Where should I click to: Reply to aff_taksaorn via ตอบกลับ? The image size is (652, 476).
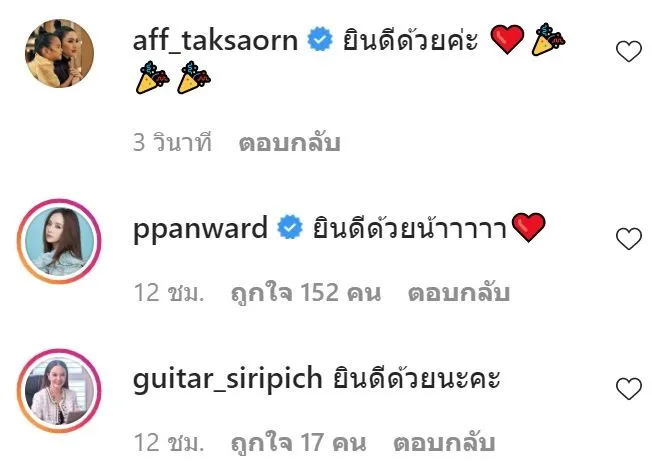(289, 143)
